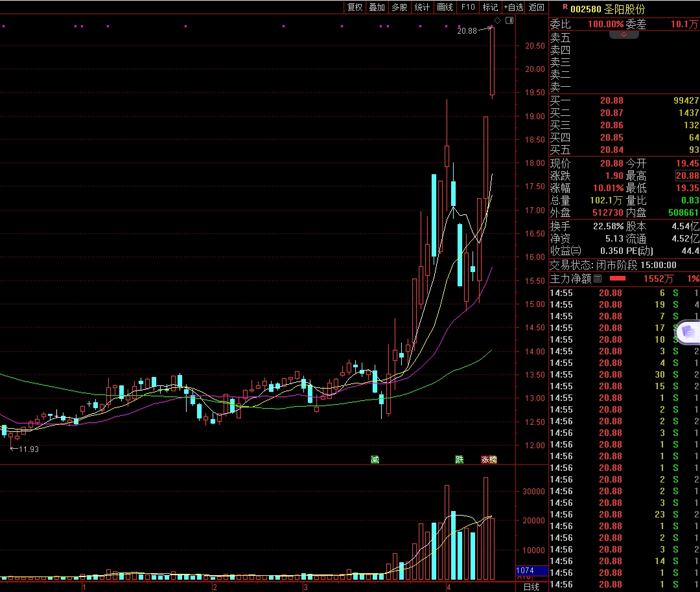Click the green 跌 event marker
700x592 pixels.
(x=460, y=459)
